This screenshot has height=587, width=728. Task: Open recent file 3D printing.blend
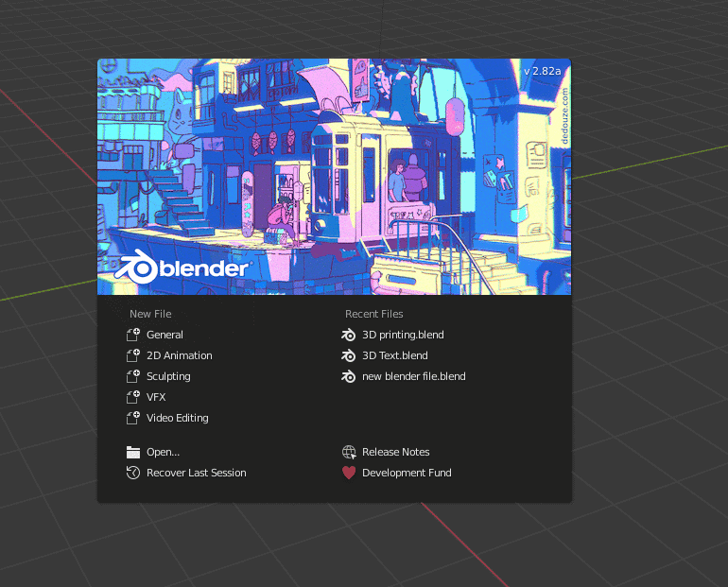click(x=403, y=335)
